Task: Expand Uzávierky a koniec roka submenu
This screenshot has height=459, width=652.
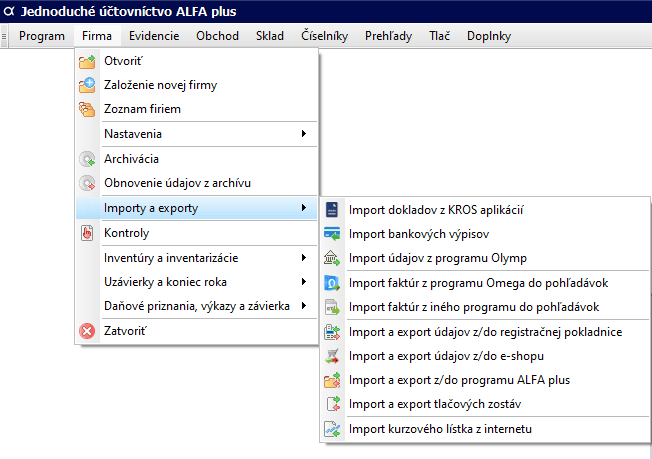Action: tap(304, 282)
